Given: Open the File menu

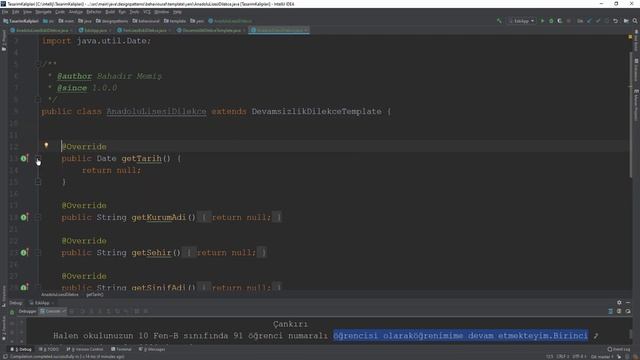Looking at the screenshot, I should point(5,12).
